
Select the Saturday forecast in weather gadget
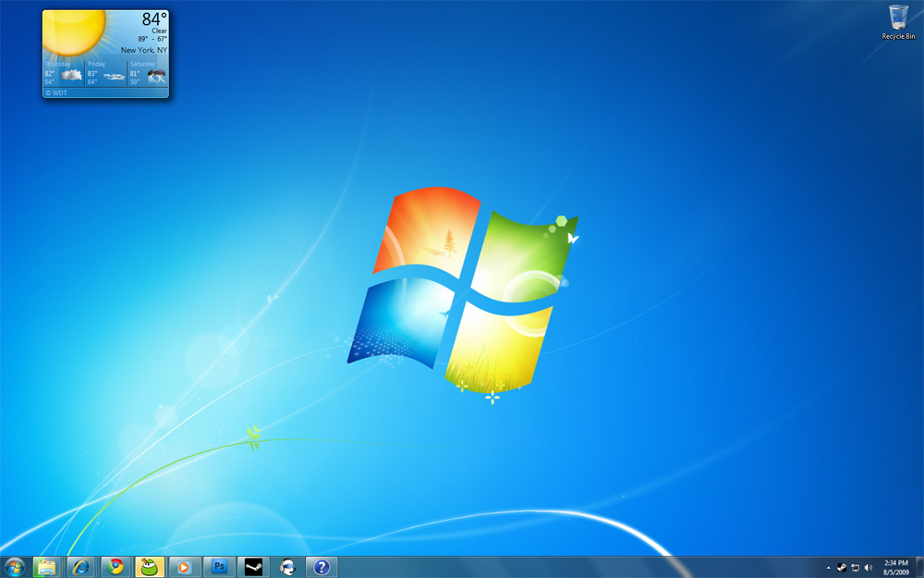coord(148,73)
